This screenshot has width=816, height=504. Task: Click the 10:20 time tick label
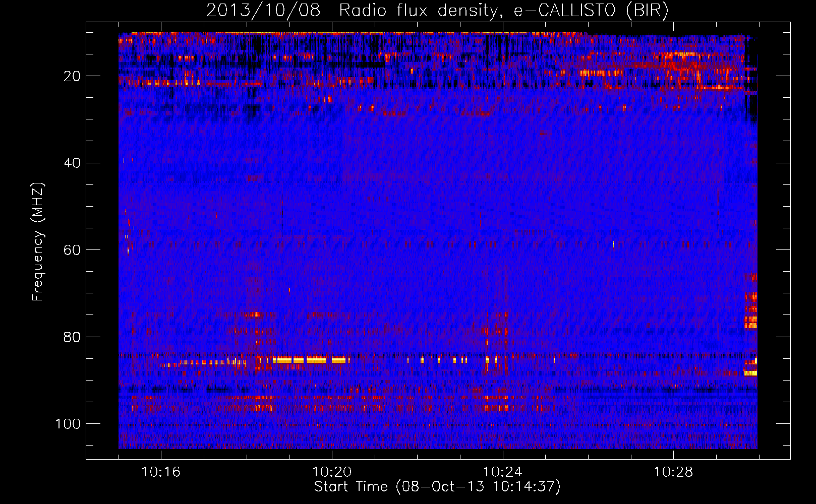[332, 472]
